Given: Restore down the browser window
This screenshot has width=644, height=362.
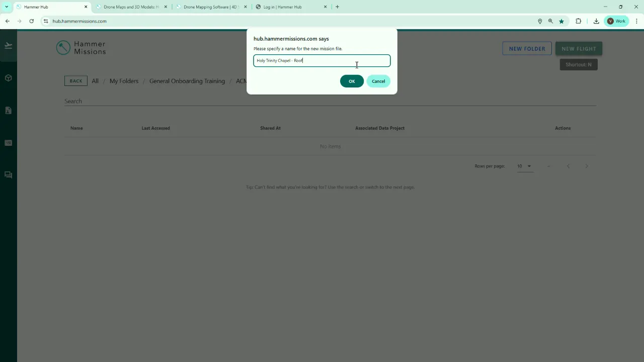Looking at the screenshot, I should click(x=621, y=7).
